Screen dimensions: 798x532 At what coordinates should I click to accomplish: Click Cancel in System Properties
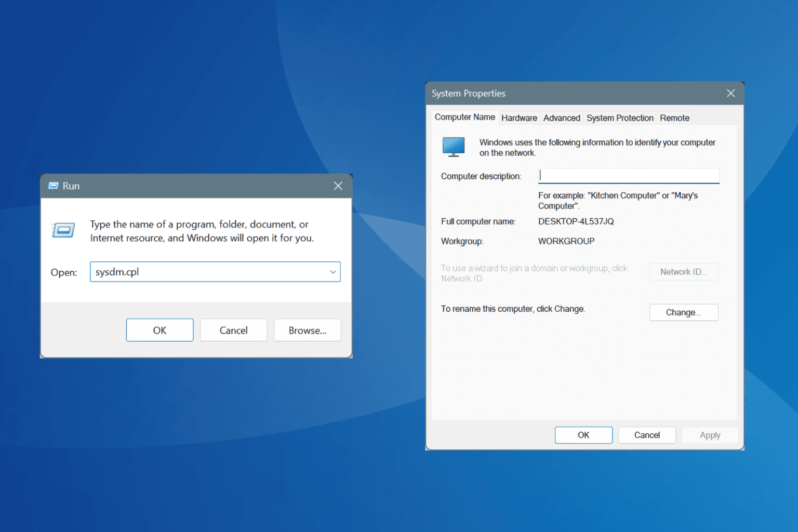tap(647, 435)
